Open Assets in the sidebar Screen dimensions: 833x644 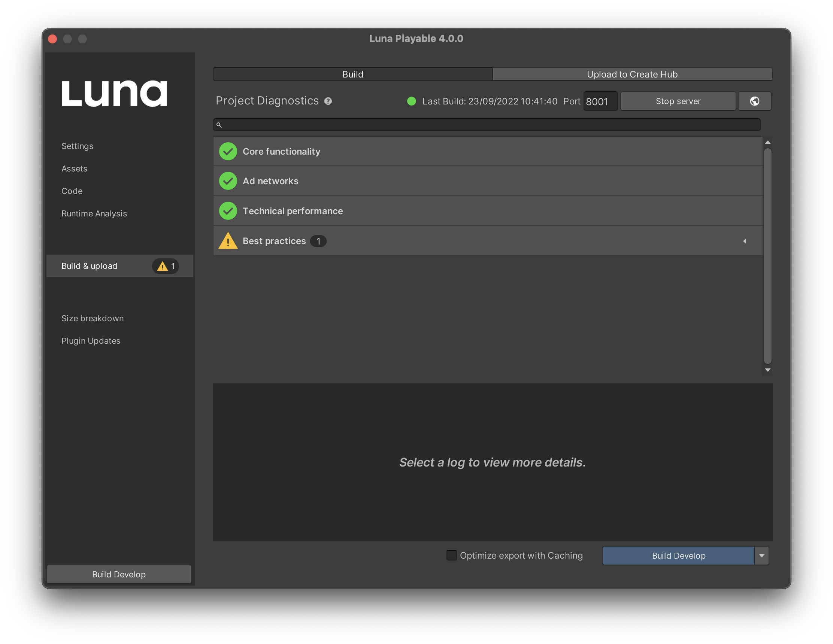tap(75, 168)
